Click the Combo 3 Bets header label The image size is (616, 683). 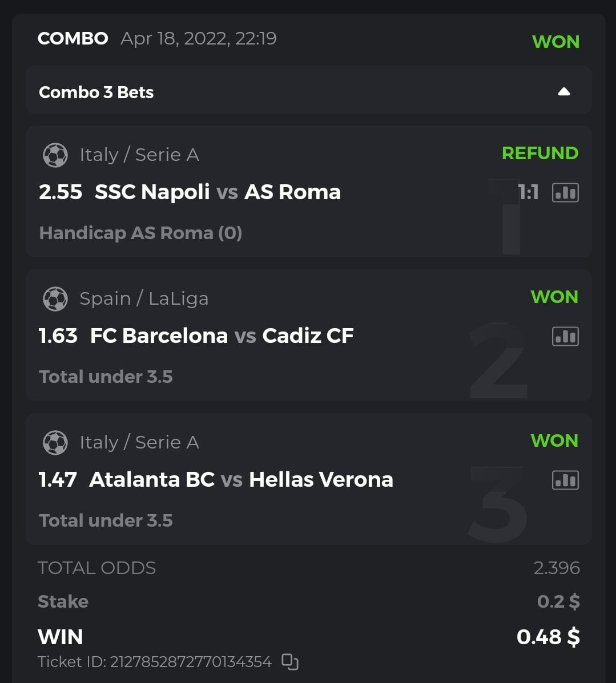tap(96, 92)
